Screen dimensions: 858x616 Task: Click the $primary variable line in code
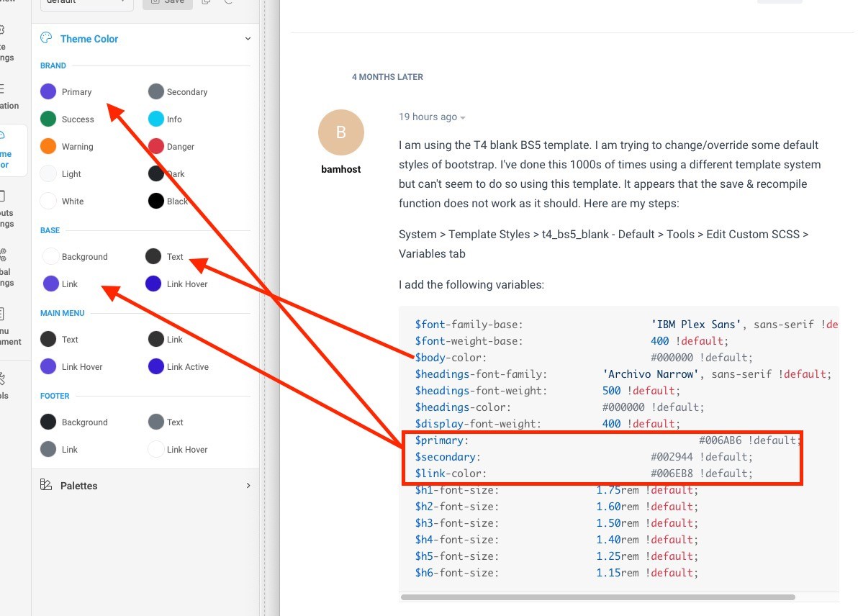pos(608,440)
